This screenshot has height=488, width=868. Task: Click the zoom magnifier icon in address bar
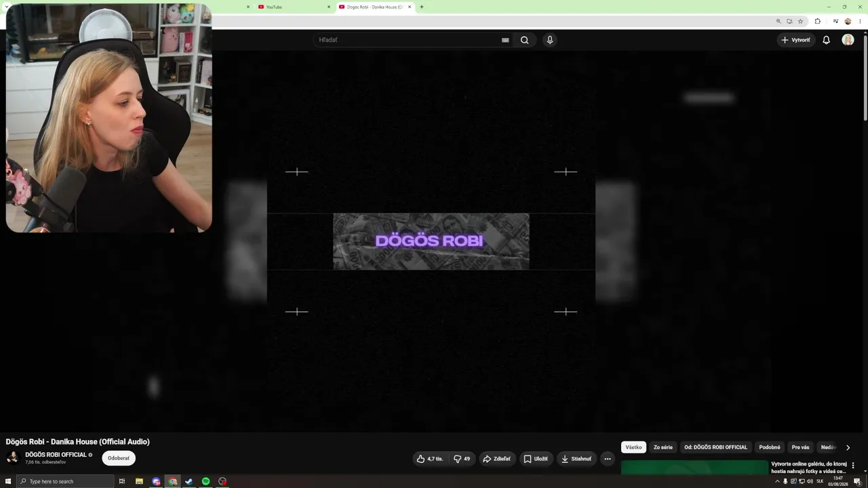point(778,21)
